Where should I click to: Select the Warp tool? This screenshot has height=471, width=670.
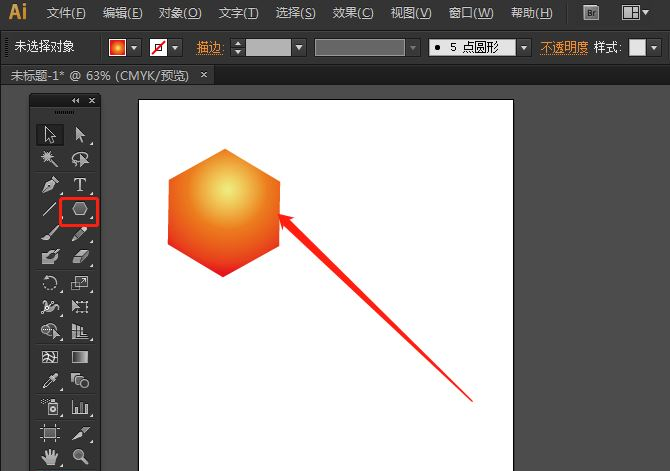click(50, 306)
